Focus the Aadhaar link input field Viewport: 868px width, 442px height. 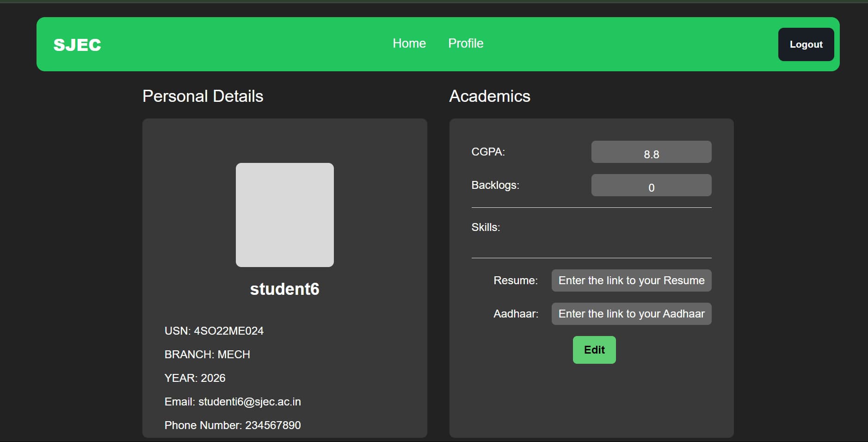(631, 314)
